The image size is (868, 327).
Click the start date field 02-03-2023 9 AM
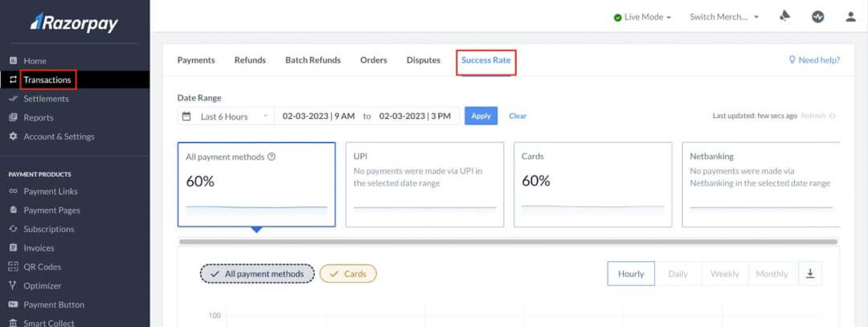point(318,116)
